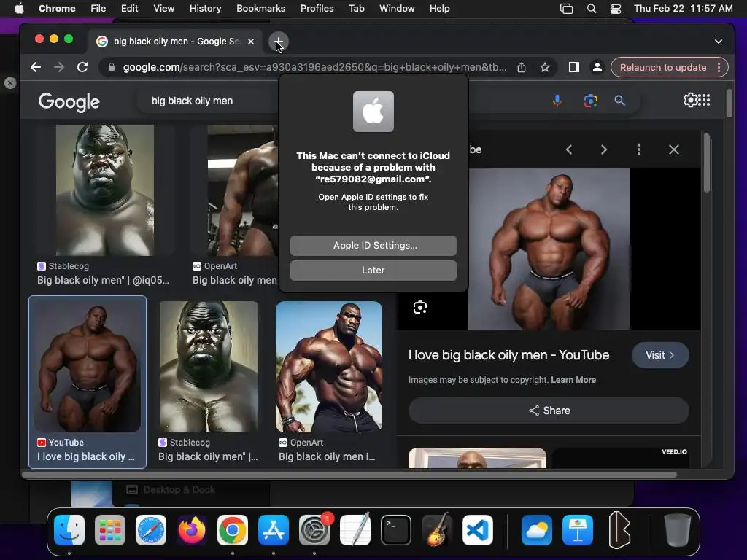The height and width of the screenshot is (560, 747).
Task: Open GarageBand from the Dock
Action: pos(437,530)
